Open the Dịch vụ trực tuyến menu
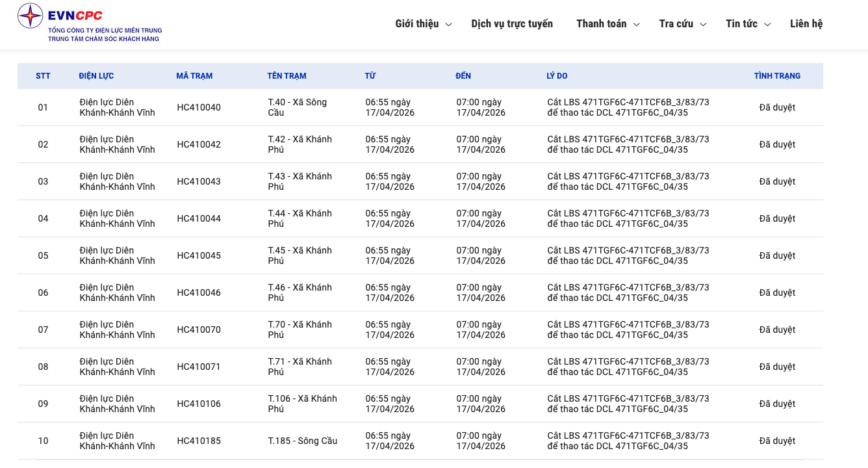 click(512, 24)
